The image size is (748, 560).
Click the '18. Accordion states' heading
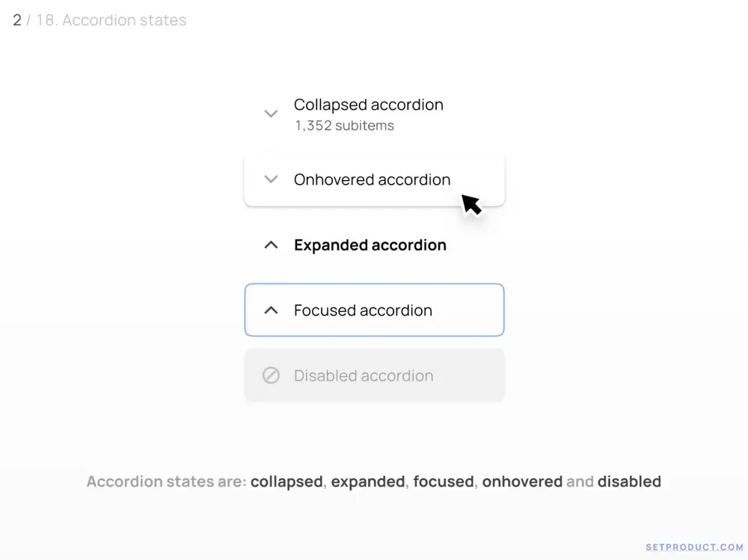(111, 20)
